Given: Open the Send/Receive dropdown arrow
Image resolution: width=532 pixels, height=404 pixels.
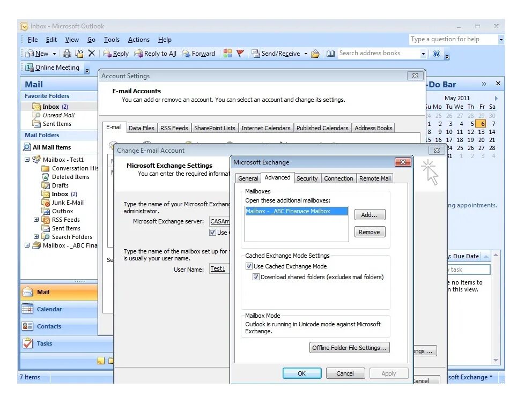Looking at the screenshot, I should [306, 54].
